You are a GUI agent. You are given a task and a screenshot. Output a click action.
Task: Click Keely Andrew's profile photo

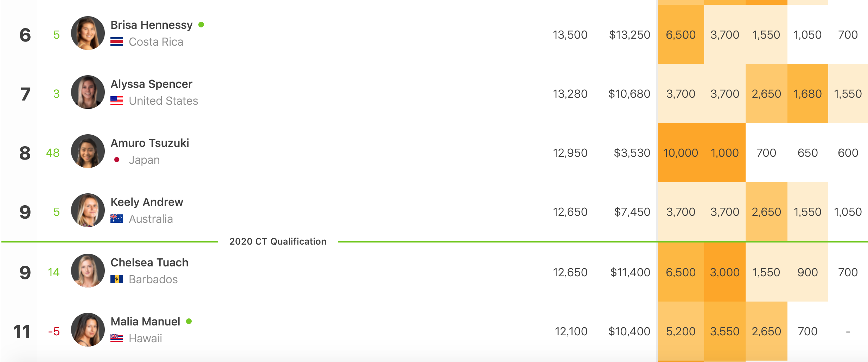click(88, 210)
